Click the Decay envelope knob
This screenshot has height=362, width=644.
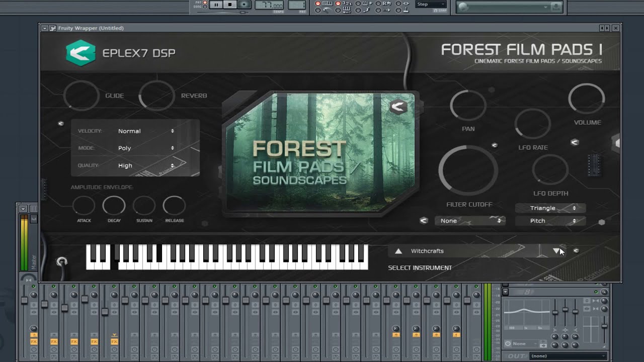114,206
